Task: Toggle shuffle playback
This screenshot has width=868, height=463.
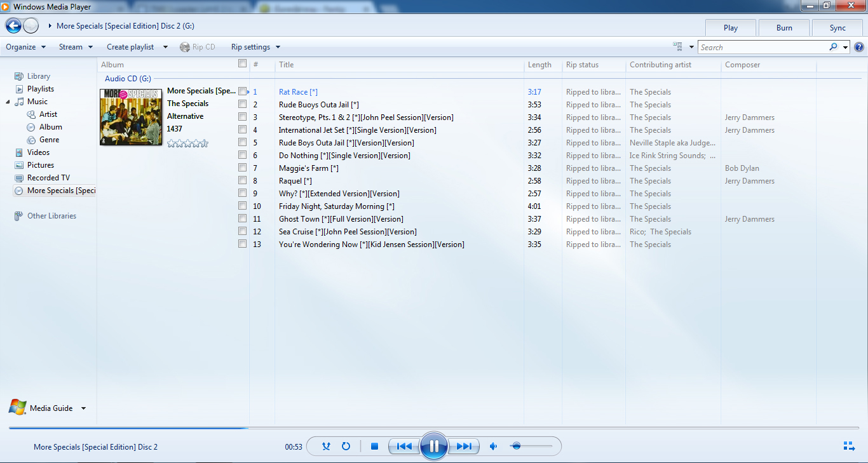Action: pyautogui.click(x=326, y=446)
